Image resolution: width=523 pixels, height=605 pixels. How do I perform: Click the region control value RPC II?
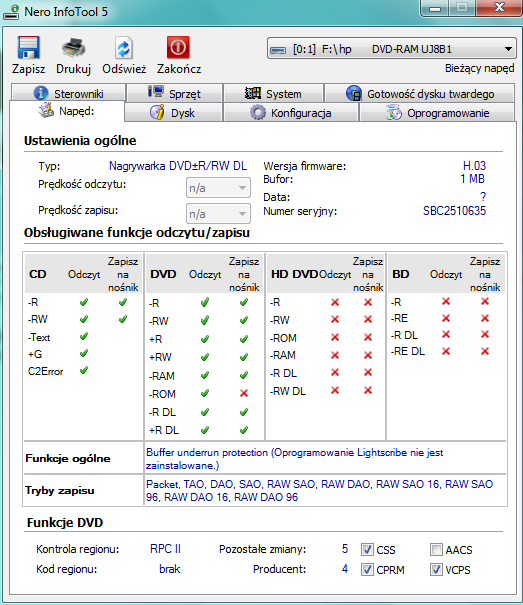pyautogui.click(x=165, y=549)
